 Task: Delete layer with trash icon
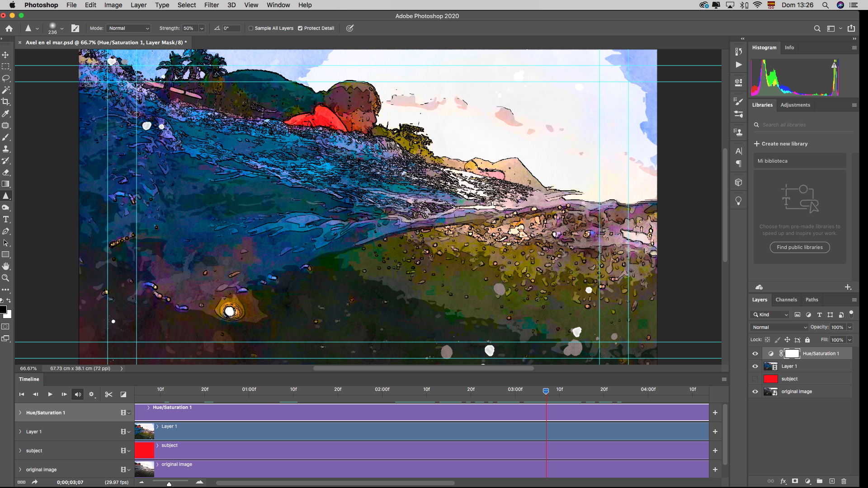pyautogui.click(x=844, y=481)
